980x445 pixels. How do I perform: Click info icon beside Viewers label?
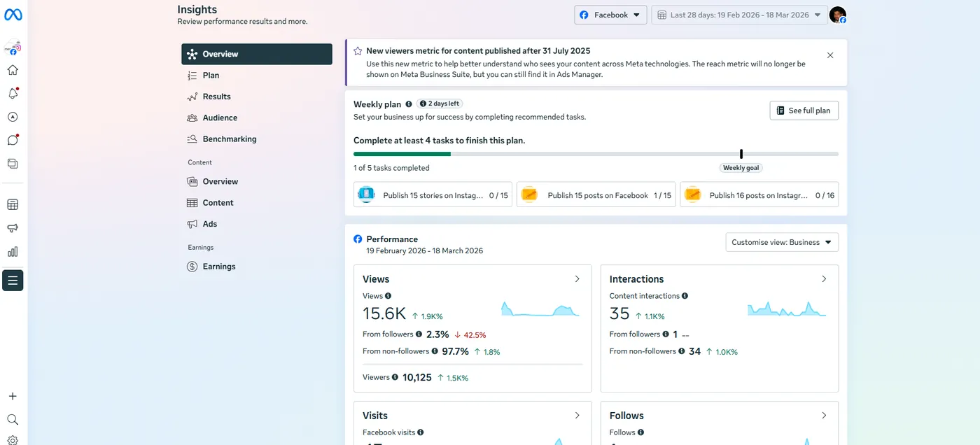(395, 377)
